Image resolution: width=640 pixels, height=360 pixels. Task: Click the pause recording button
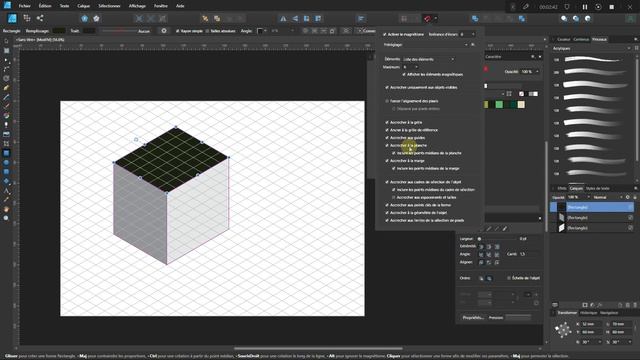585,7
